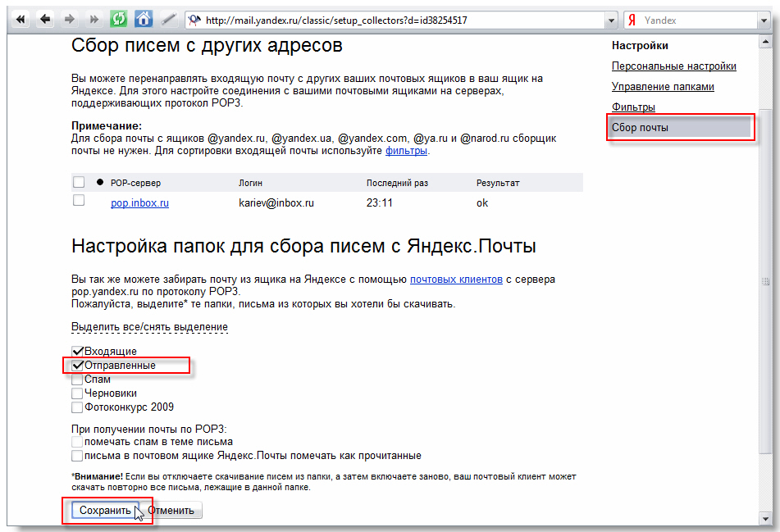Click the 'При получении почты по POP3:' label

[x=148, y=429]
